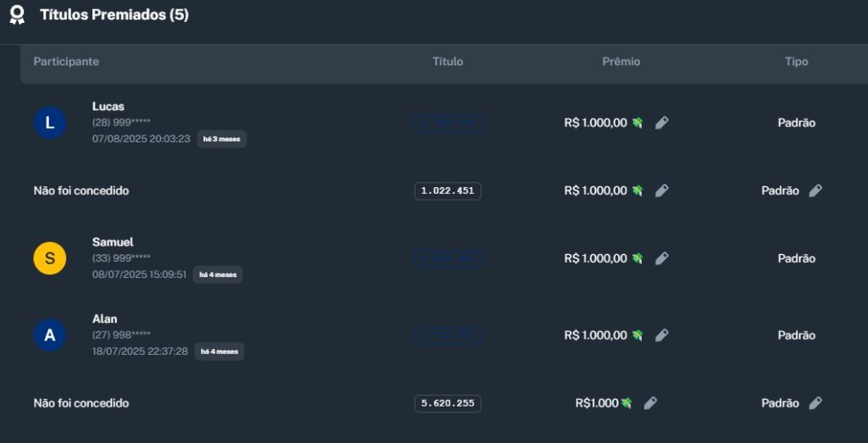
Task: Edit the Padrão type for title 5.620.255
Action: 815,403
